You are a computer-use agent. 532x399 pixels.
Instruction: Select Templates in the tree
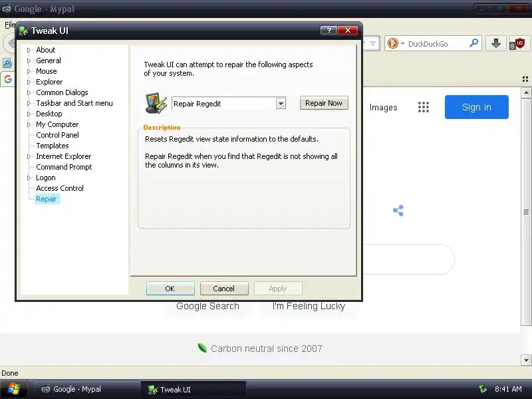coord(53,146)
